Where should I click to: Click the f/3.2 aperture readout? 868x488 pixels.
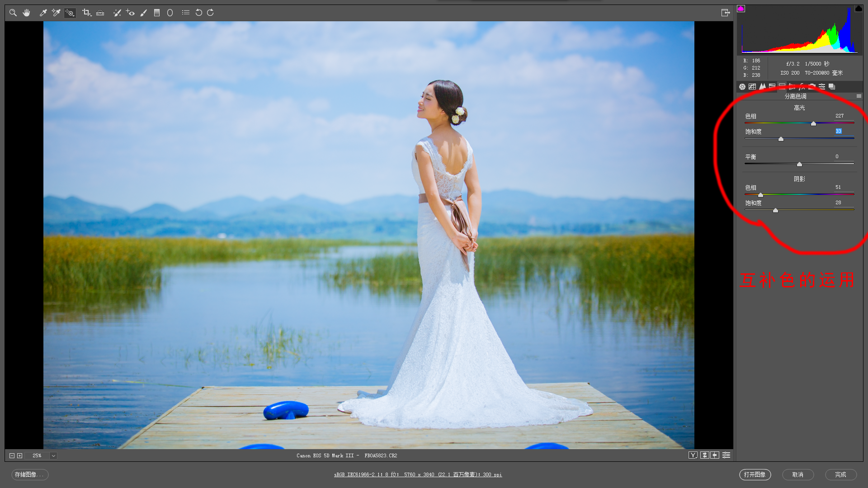tap(793, 64)
